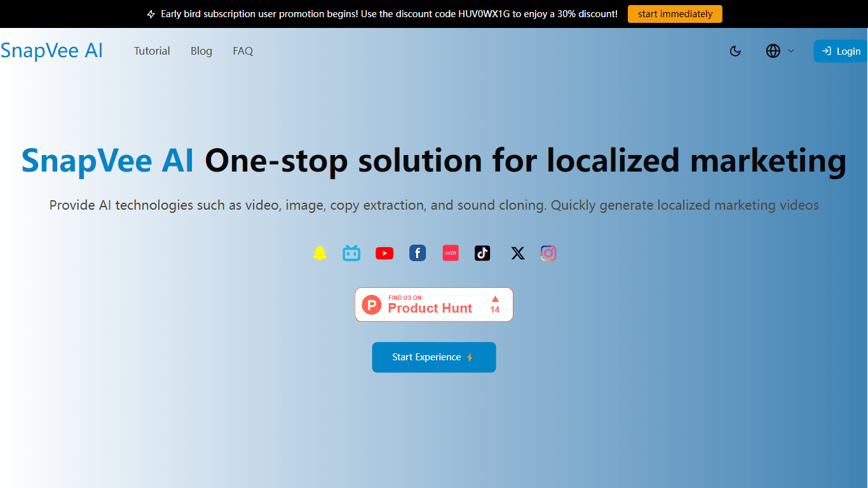Screen dimensions: 868x488
Task: Open the Product Hunt badge
Action: (434, 304)
